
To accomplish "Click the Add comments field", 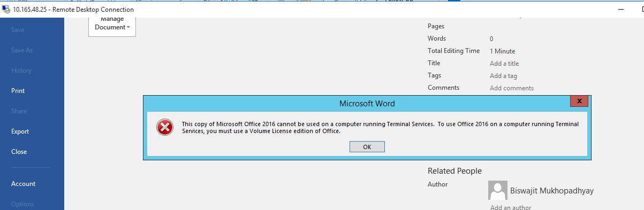I will (512, 88).
